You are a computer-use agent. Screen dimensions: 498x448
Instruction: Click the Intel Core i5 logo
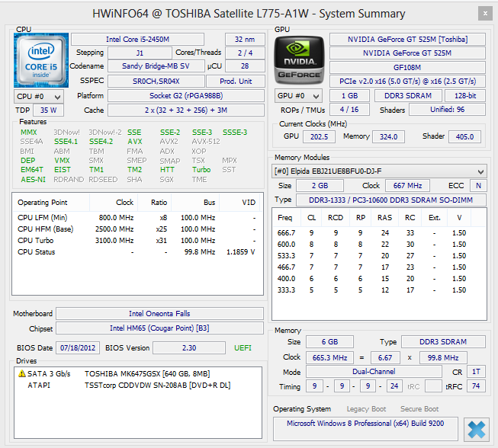coord(41,60)
